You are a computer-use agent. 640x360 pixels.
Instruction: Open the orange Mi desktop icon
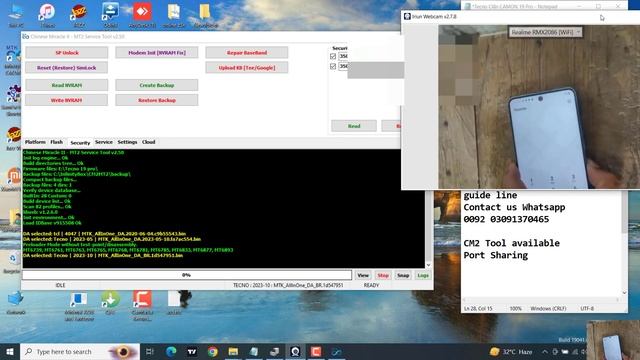(13, 180)
